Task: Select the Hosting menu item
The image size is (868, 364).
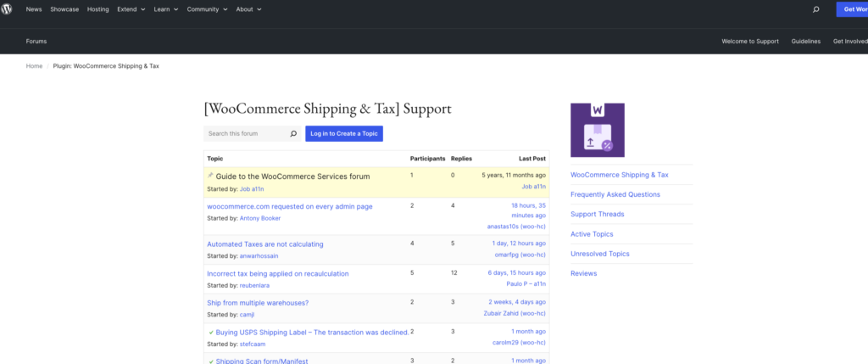Action: (97, 9)
